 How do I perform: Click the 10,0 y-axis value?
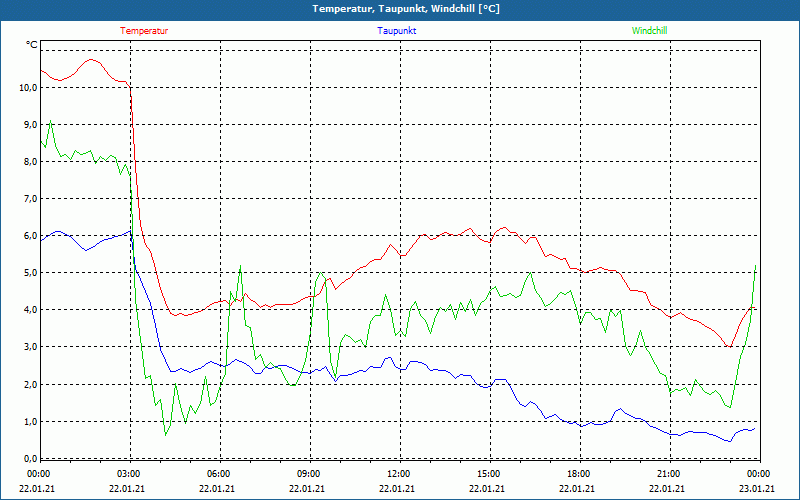click(x=28, y=88)
